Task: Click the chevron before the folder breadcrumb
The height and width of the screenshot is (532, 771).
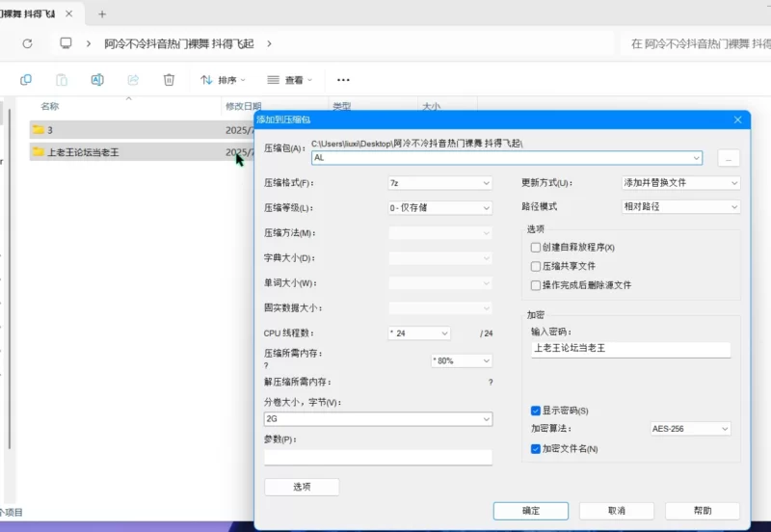Action: pyautogui.click(x=89, y=43)
